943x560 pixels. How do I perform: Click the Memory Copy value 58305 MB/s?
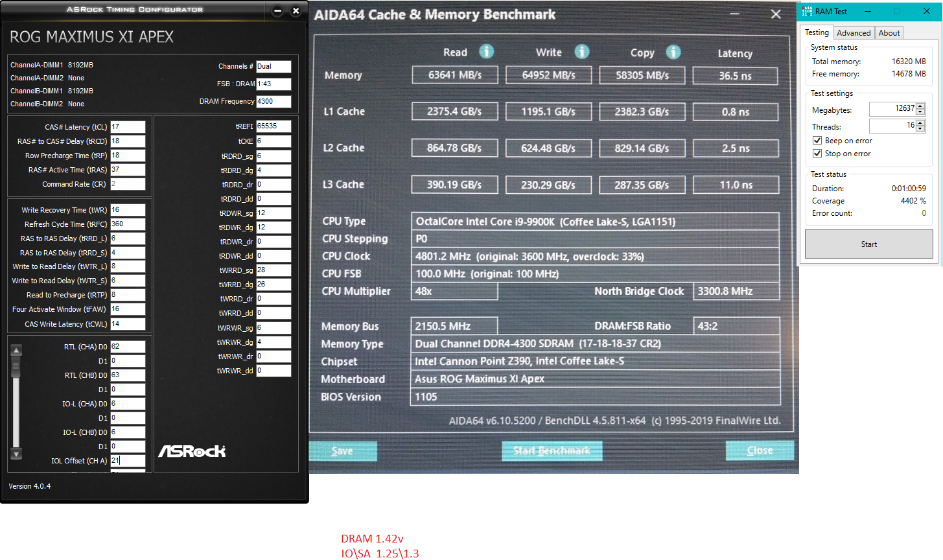642,75
